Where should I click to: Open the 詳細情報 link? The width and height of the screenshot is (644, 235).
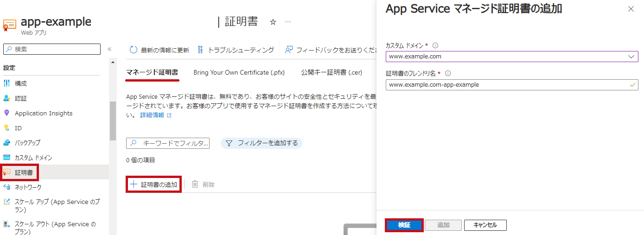[x=152, y=115]
